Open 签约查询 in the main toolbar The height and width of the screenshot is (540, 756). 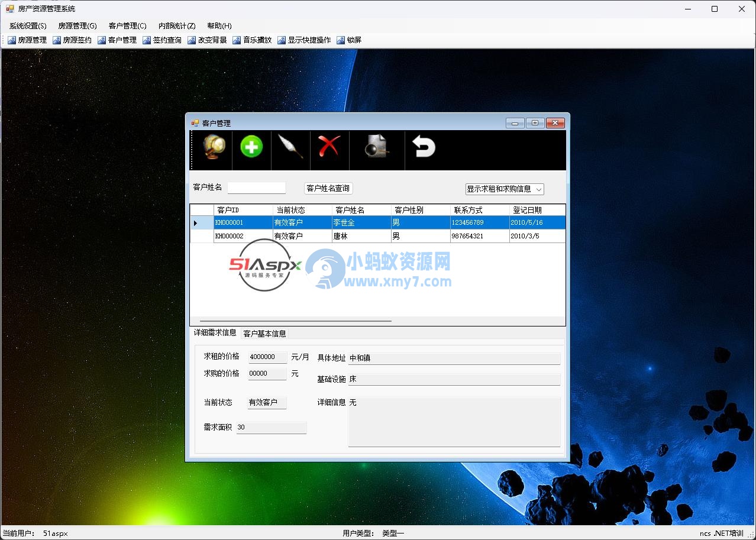[162, 40]
